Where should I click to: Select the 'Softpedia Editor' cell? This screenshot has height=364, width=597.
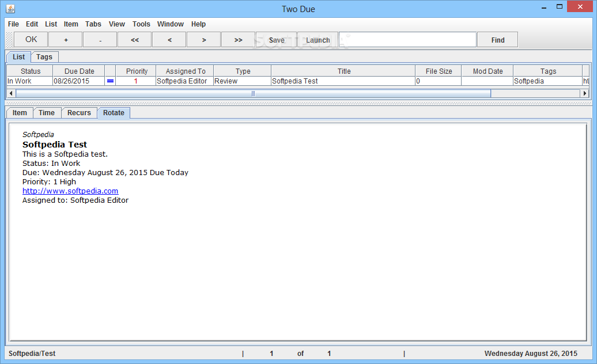tap(184, 81)
